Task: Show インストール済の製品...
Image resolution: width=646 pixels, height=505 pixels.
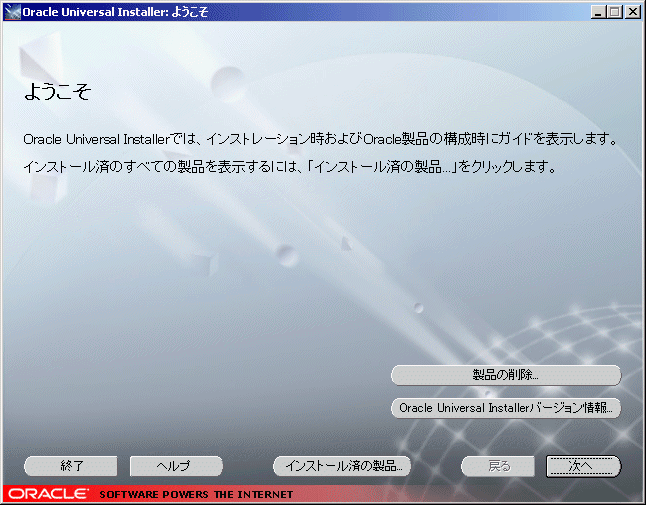Action: 342,466
